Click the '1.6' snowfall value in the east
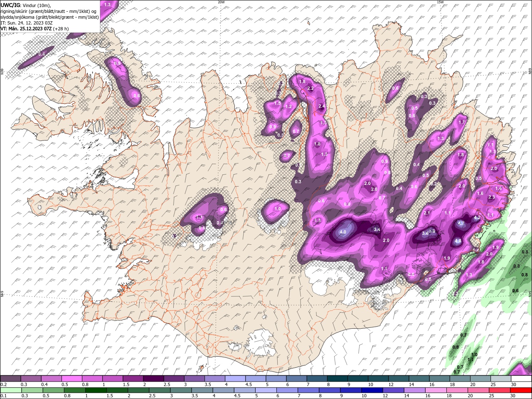The image size is (532, 399). [480, 194]
